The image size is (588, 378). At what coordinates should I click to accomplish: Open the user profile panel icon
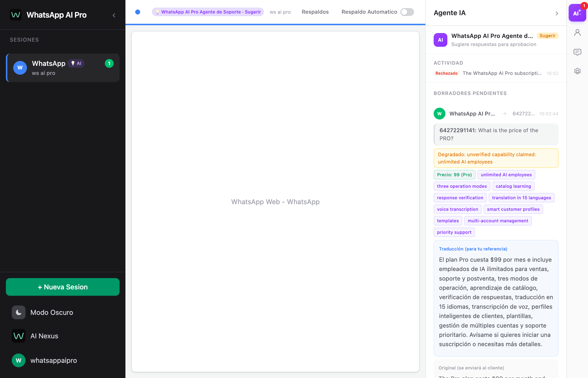[x=577, y=32]
